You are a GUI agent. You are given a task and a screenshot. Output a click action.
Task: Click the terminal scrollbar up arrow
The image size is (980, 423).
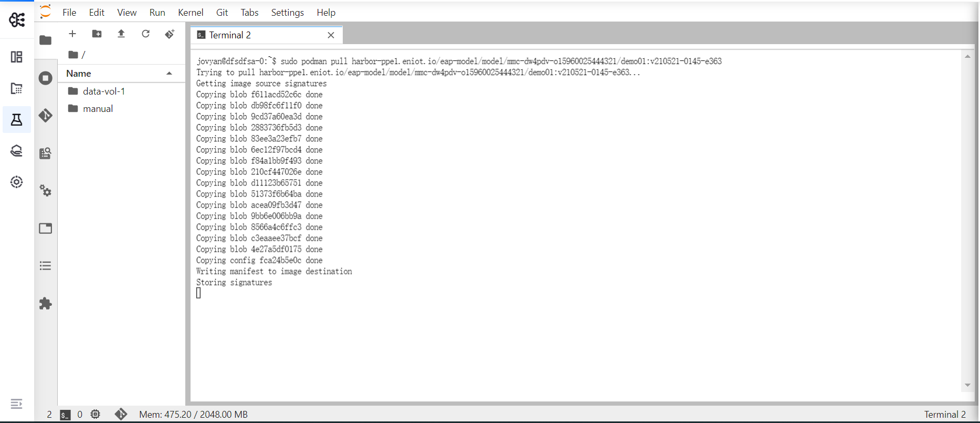coord(967,56)
